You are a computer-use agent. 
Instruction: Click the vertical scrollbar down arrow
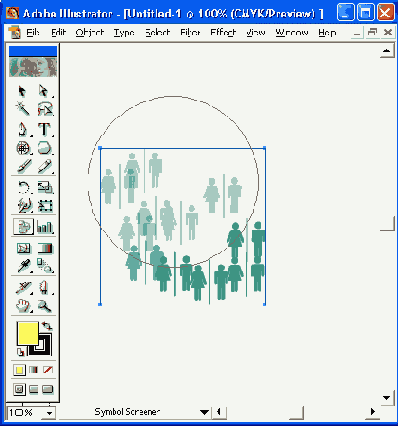tap(387, 397)
